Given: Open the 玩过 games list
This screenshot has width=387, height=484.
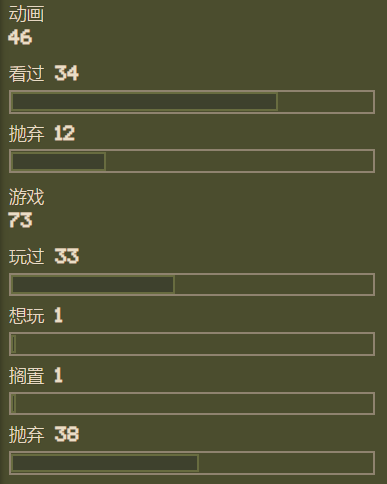Looking at the screenshot, I should click(x=26, y=257).
